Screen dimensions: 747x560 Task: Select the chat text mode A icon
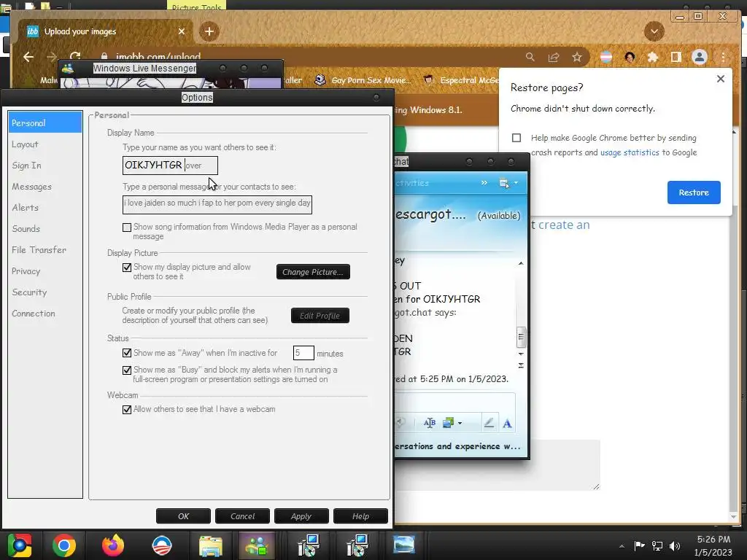pyautogui.click(x=508, y=423)
